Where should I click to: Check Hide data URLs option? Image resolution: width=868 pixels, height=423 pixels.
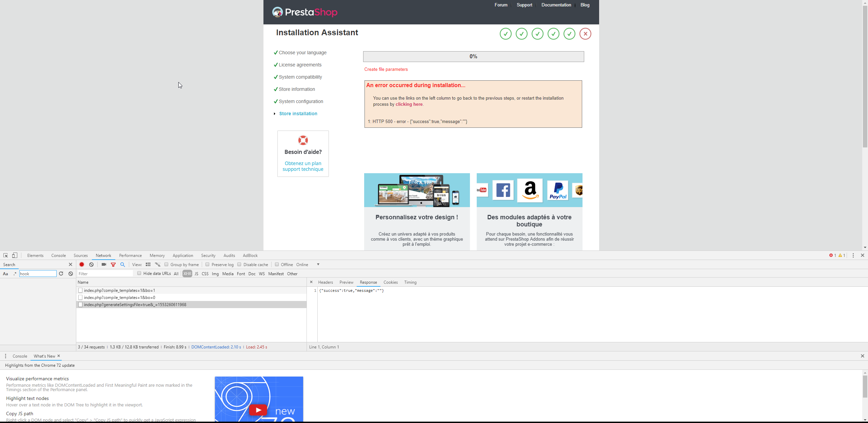[139, 273]
